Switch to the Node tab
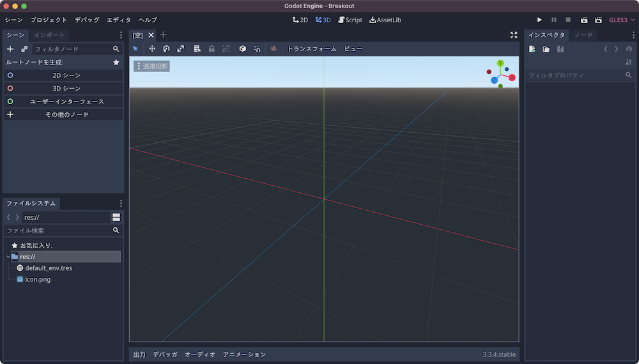The height and width of the screenshot is (364, 639). [583, 35]
